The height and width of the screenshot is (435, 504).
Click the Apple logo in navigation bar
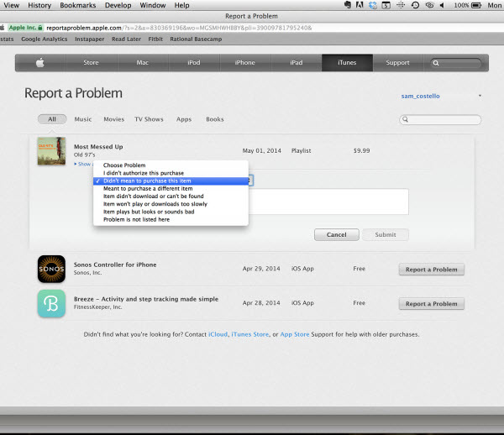[x=39, y=63]
